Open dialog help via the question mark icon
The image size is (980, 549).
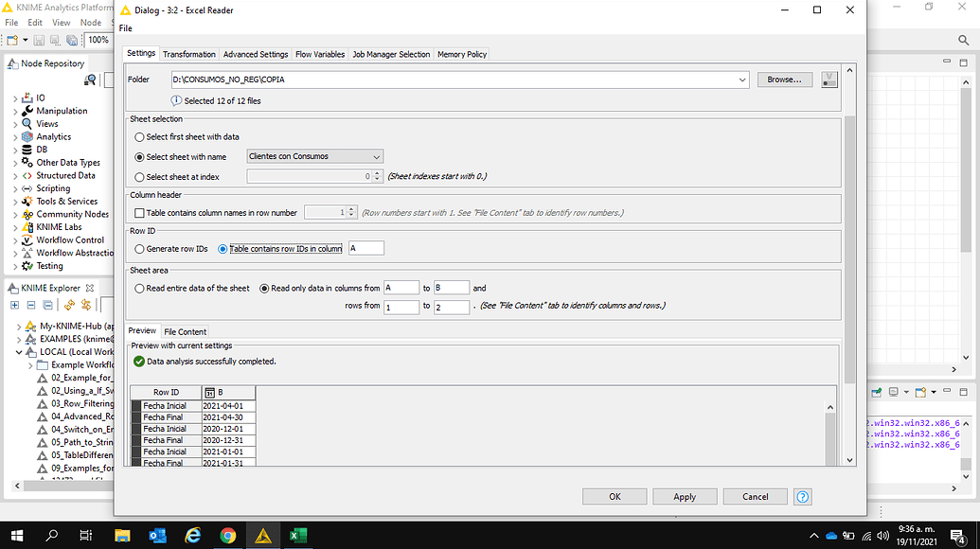pos(802,496)
